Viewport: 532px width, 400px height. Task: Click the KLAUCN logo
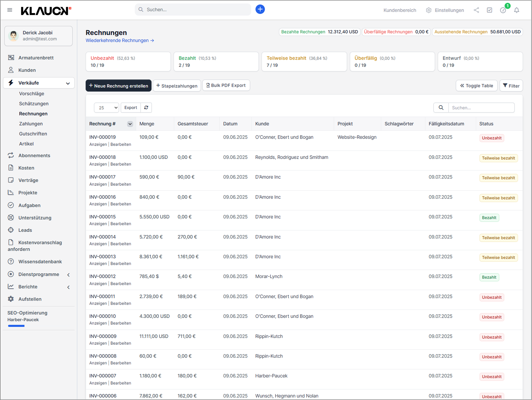[46, 11]
